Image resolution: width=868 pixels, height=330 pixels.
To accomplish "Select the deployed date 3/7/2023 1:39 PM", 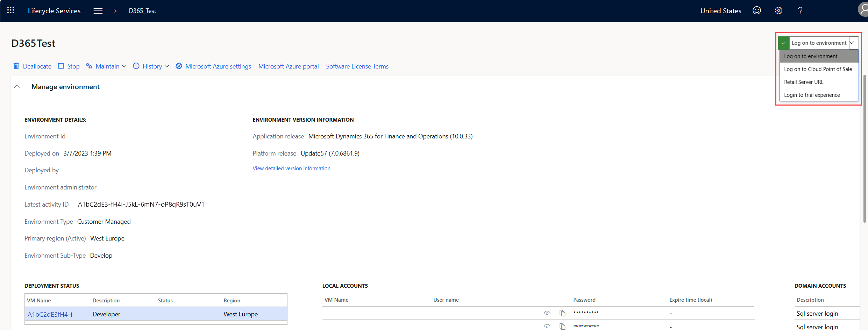I will [87, 153].
